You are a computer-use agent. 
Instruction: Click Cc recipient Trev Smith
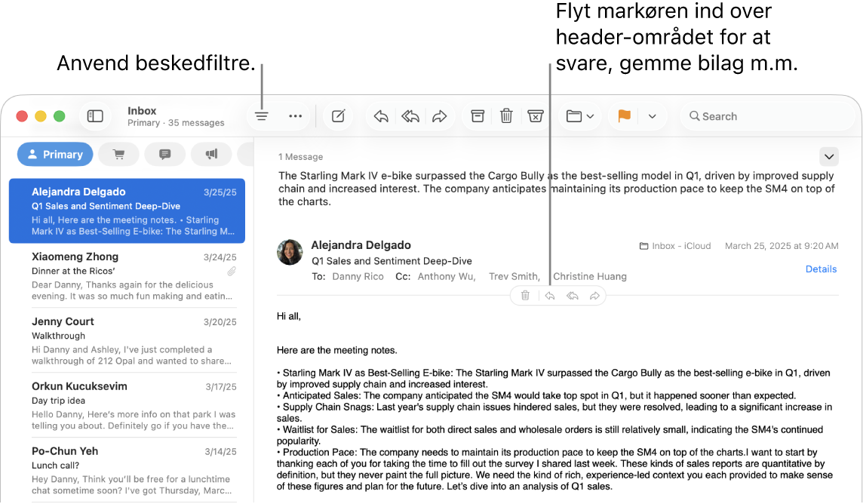[x=514, y=277]
